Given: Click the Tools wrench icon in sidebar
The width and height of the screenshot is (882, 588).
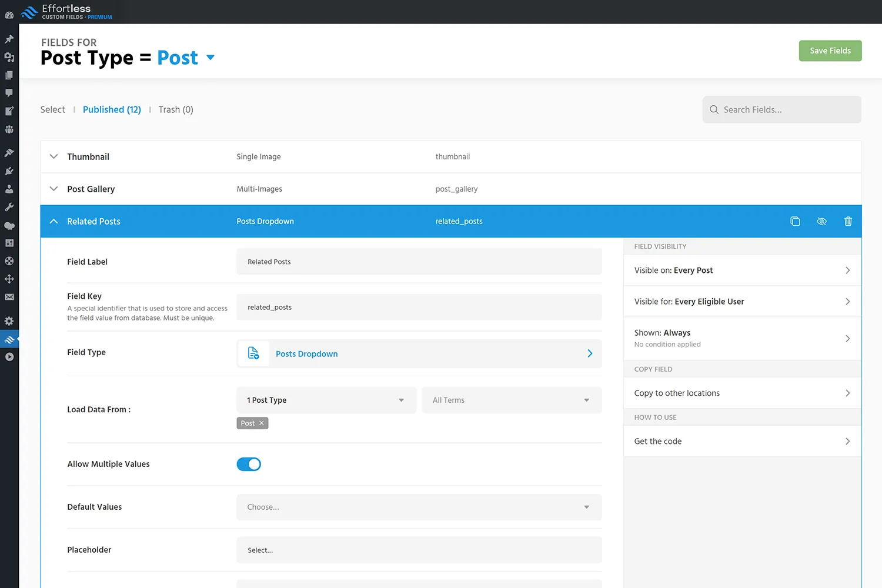Looking at the screenshot, I should (x=9, y=207).
